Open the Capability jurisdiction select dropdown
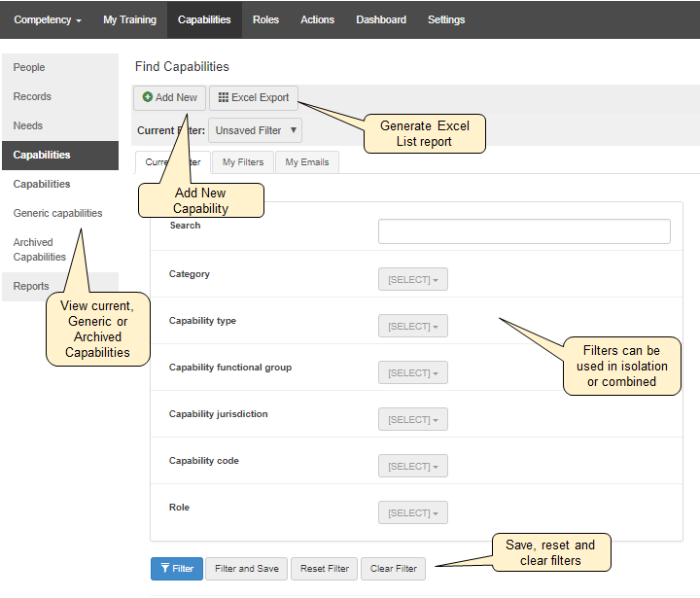 (x=412, y=420)
